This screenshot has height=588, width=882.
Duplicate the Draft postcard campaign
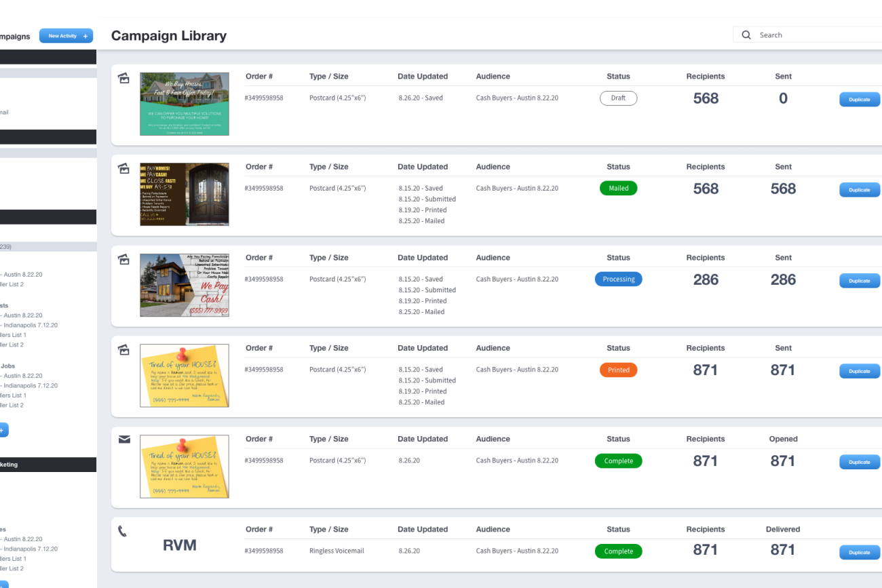(860, 100)
